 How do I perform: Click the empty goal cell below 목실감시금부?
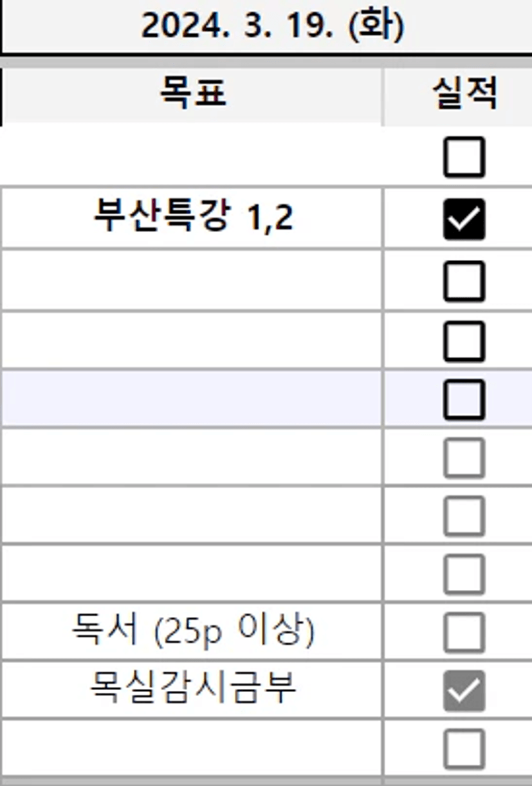pos(192,747)
